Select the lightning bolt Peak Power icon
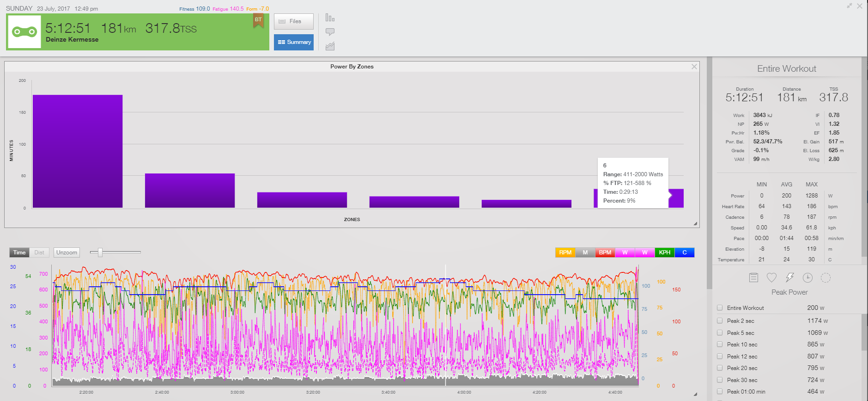The image size is (868, 401). [x=789, y=278]
